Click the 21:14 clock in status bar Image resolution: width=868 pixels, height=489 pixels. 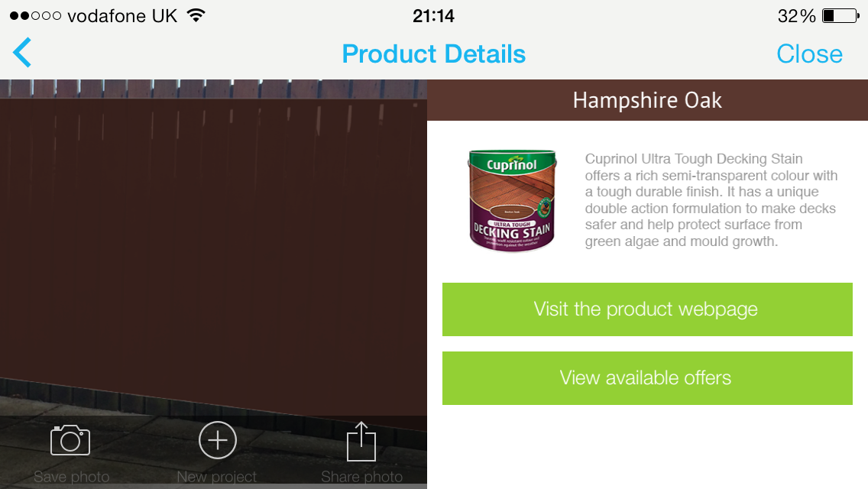coord(433,15)
